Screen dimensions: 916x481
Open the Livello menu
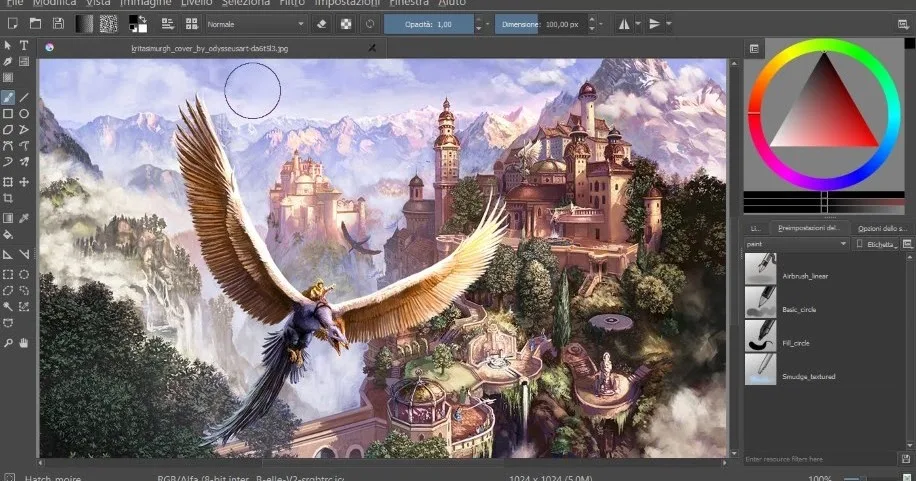[x=196, y=3]
